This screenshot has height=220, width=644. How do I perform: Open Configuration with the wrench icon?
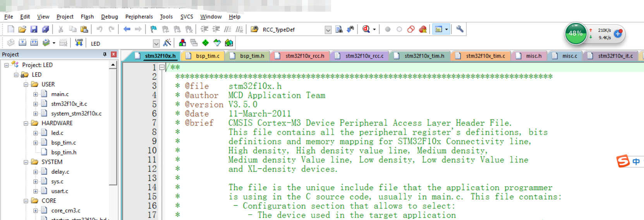[x=460, y=29]
